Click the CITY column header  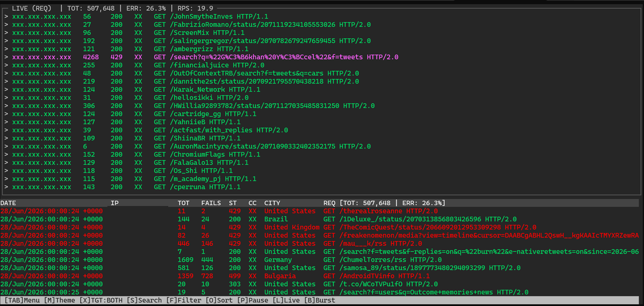pos(272,203)
